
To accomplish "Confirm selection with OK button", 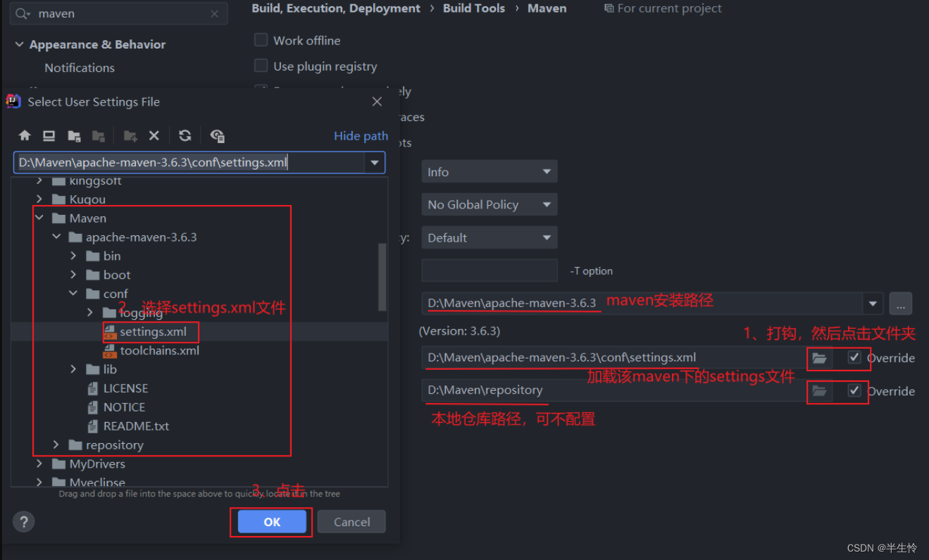I will pos(272,522).
